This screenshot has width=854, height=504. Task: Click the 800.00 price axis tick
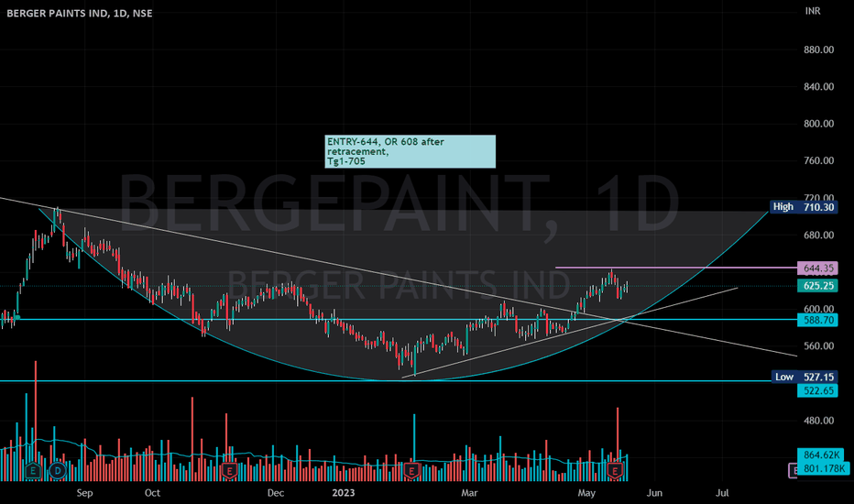(x=818, y=124)
